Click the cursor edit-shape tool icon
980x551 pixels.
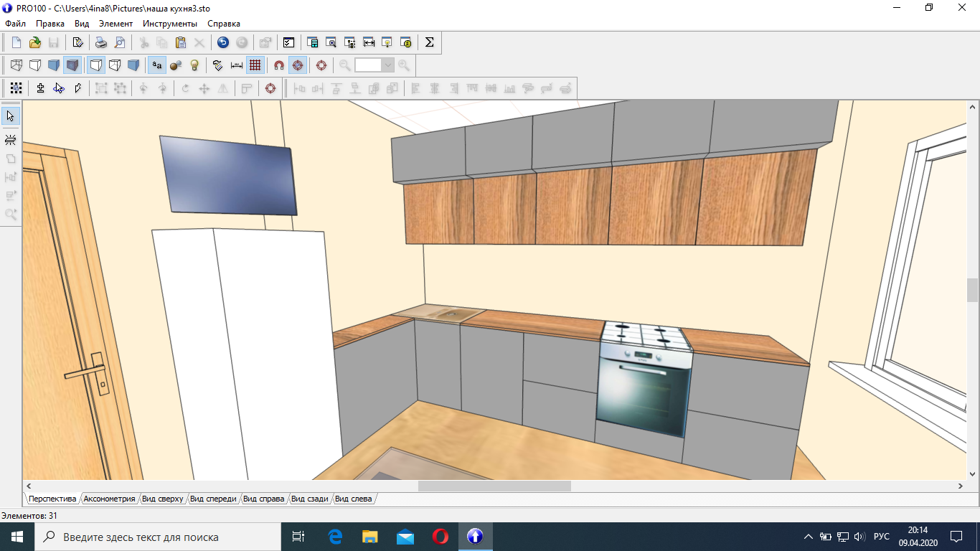pos(59,88)
